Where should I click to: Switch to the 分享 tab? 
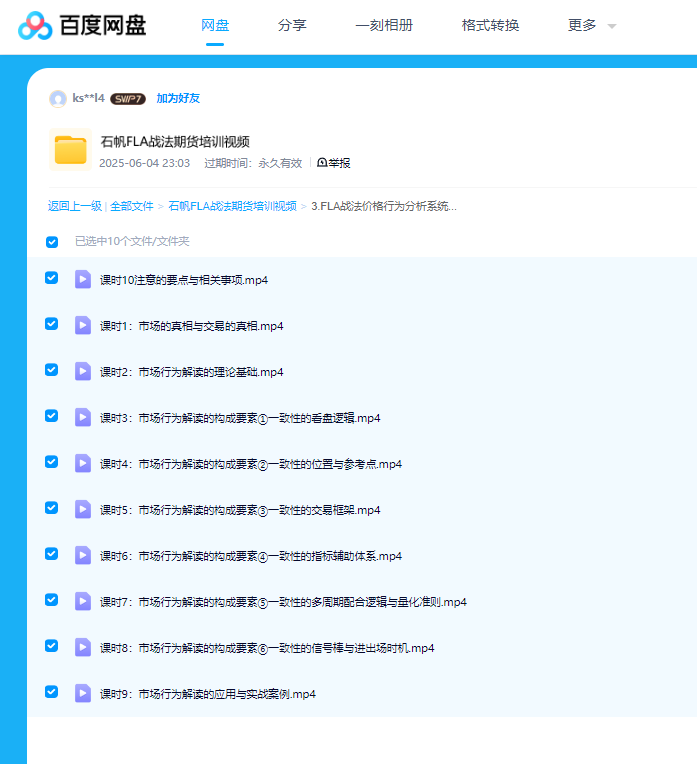point(292,26)
